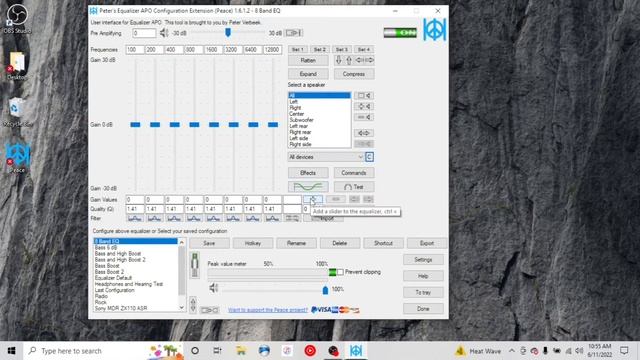Choose the Equalizer Default configuration
The width and height of the screenshot is (640, 360).
113,278
